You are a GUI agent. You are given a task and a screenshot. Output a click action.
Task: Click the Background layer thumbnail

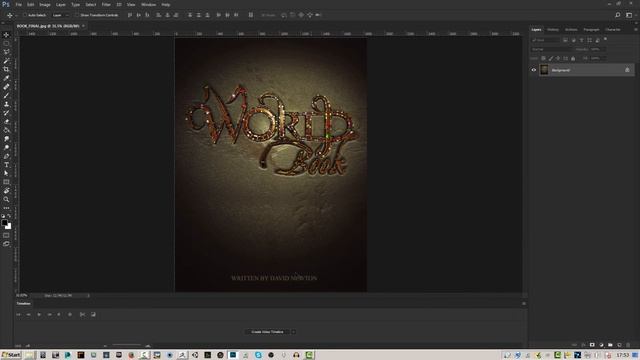[x=544, y=70]
